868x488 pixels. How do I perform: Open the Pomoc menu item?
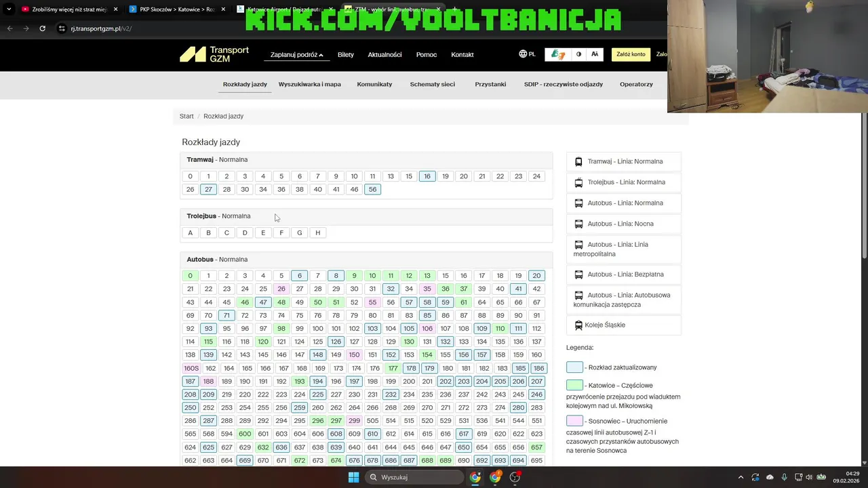pyautogui.click(x=427, y=55)
